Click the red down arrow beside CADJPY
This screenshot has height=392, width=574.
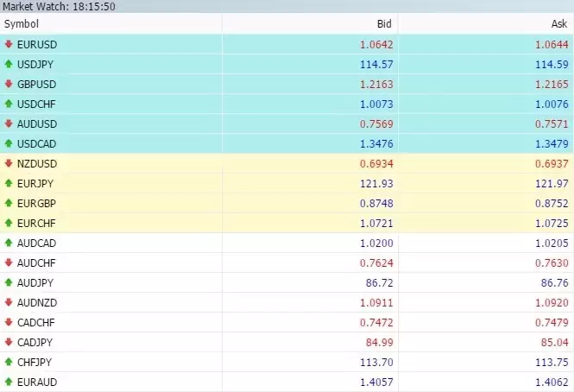[9, 342]
